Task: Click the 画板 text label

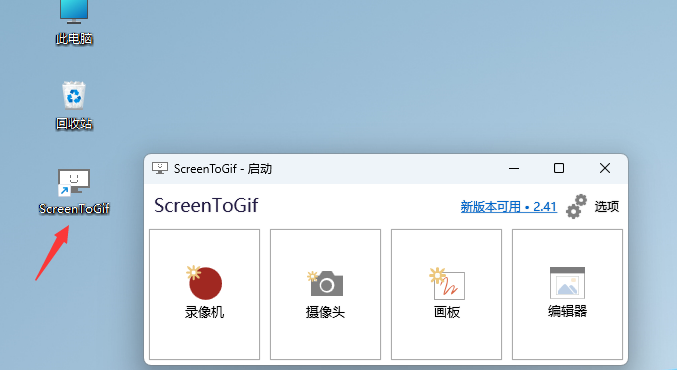Action: (447, 312)
